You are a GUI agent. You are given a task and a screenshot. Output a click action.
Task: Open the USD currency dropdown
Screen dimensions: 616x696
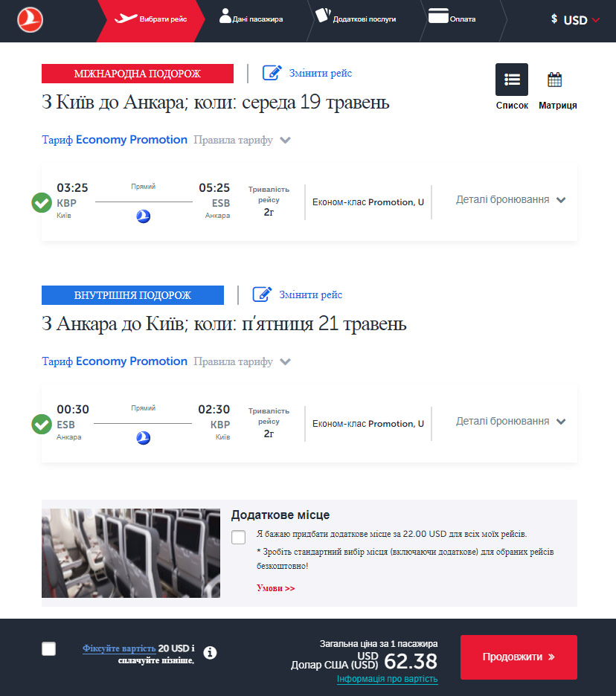coord(575,20)
